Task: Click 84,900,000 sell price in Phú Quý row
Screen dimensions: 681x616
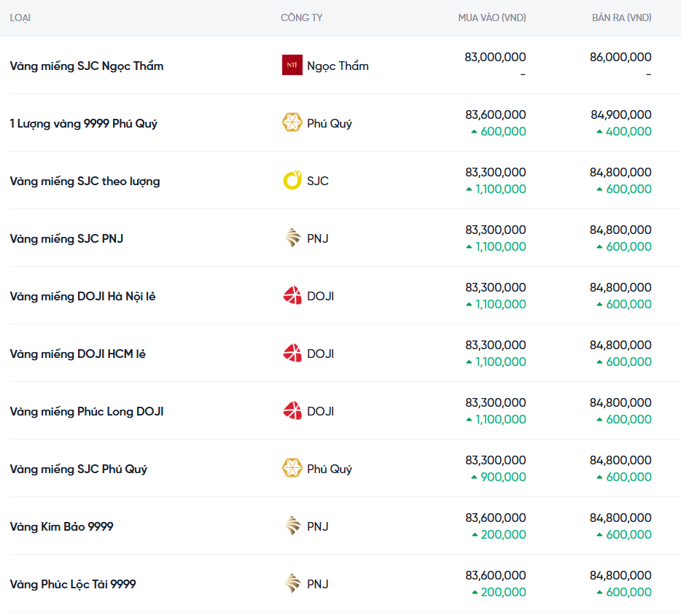Action: coord(620,114)
